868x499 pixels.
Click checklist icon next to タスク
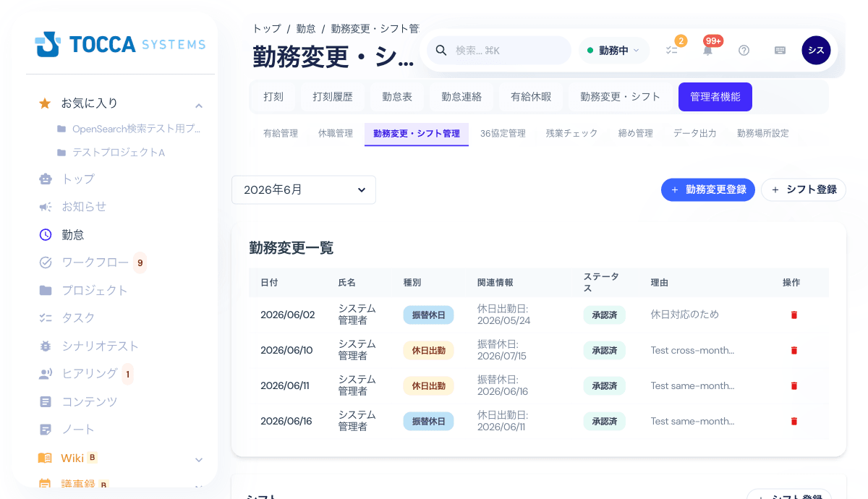(46, 318)
